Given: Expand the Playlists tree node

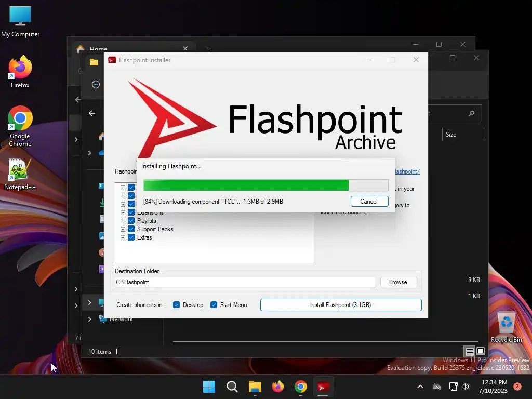Looking at the screenshot, I should (123, 221).
